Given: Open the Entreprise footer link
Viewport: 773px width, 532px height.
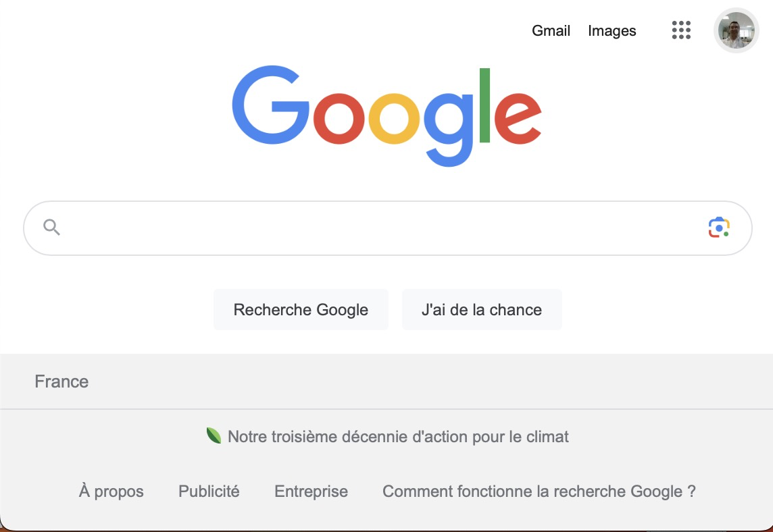Looking at the screenshot, I should [x=311, y=491].
